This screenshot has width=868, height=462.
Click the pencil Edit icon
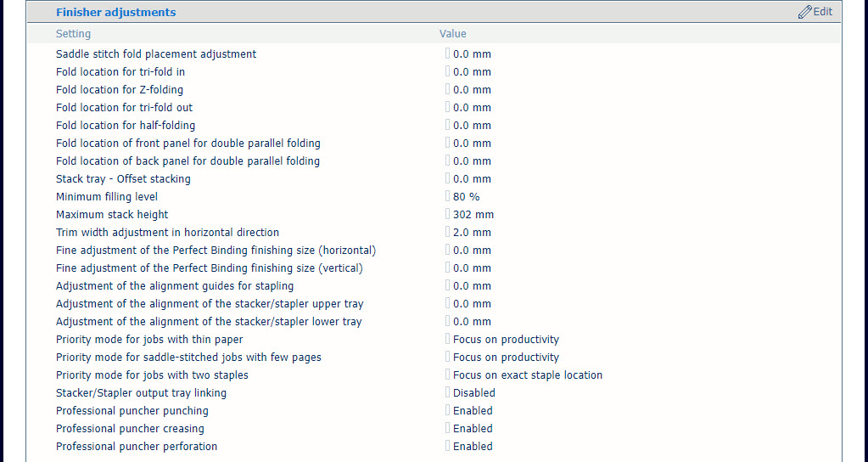click(805, 12)
